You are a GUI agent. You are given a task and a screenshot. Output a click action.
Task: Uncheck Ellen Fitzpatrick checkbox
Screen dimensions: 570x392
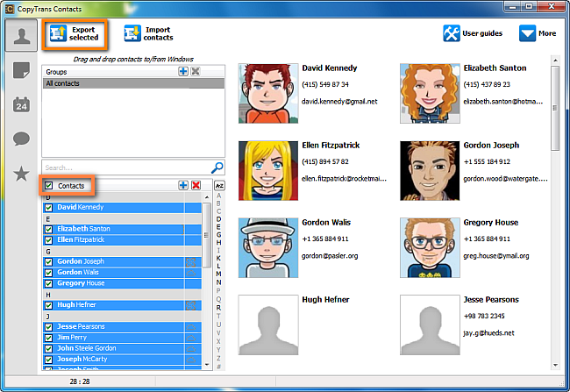click(x=48, y=240)
